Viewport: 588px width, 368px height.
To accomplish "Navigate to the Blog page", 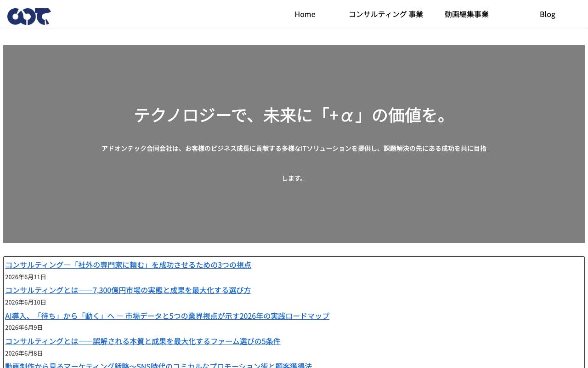I will pos(548,14).
